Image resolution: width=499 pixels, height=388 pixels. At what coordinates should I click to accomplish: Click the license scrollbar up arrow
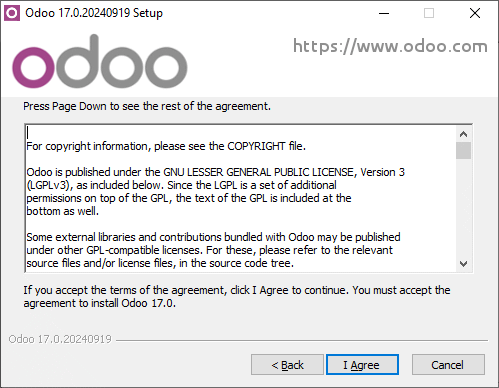(463, 134)
